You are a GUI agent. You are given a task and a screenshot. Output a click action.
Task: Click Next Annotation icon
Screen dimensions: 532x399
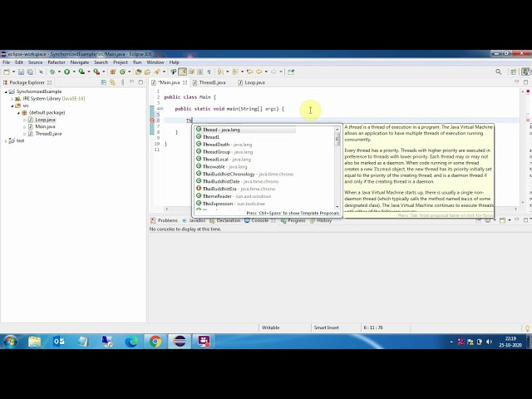219,71
